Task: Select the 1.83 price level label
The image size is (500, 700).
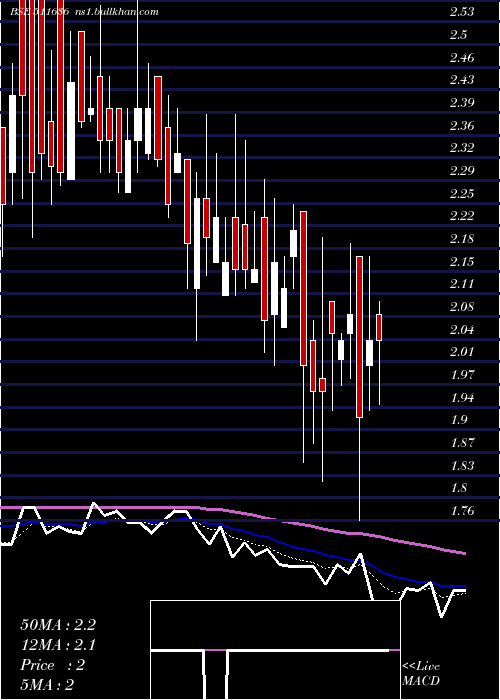Action: click(x=462, y=465)
